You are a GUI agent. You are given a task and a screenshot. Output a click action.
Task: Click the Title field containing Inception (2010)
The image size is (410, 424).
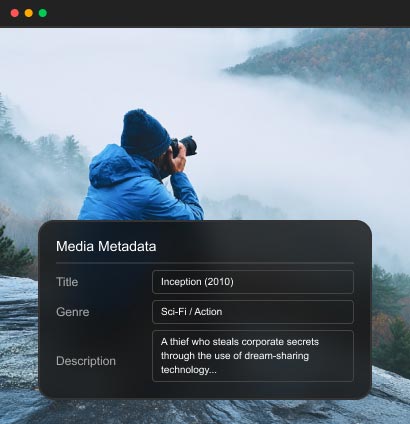(253, 282)
